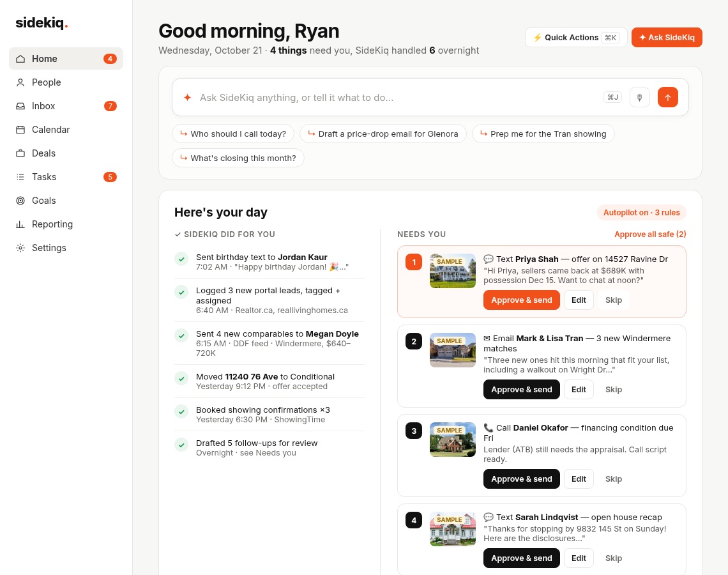Click 'Approve all safe (2)'
Viewport: 728px width, 575px height.
tap(650, 234)
